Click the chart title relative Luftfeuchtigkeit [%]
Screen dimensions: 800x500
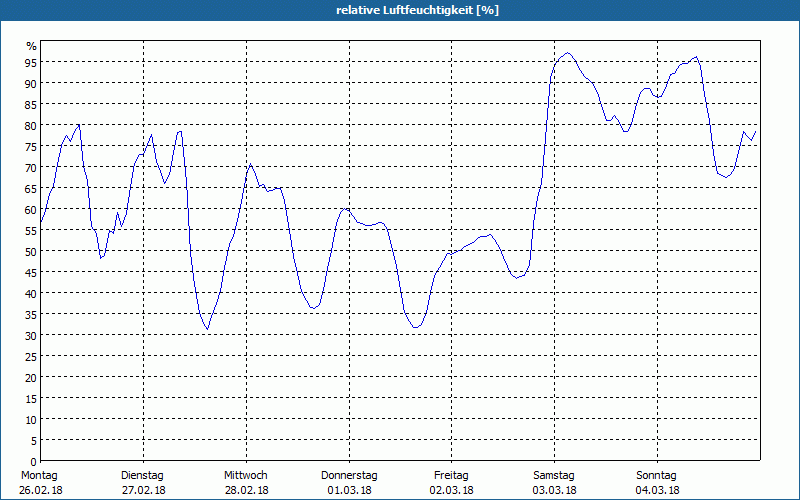click(x=417, y=10)
